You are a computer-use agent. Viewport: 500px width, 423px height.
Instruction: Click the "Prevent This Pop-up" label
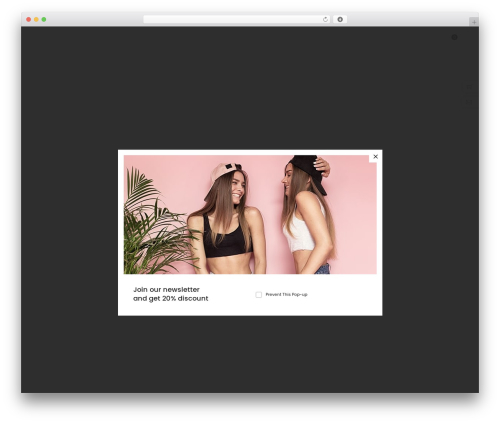coord(286,295)
